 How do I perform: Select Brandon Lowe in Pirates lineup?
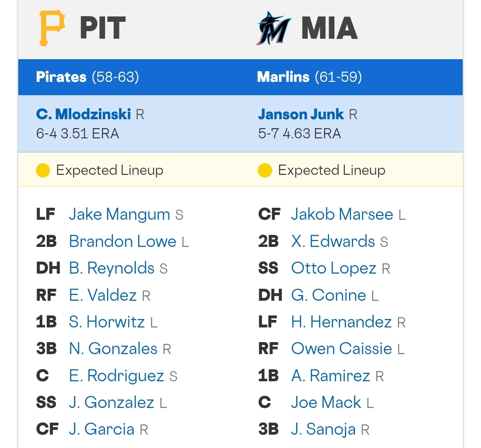(x=123, y=241)
